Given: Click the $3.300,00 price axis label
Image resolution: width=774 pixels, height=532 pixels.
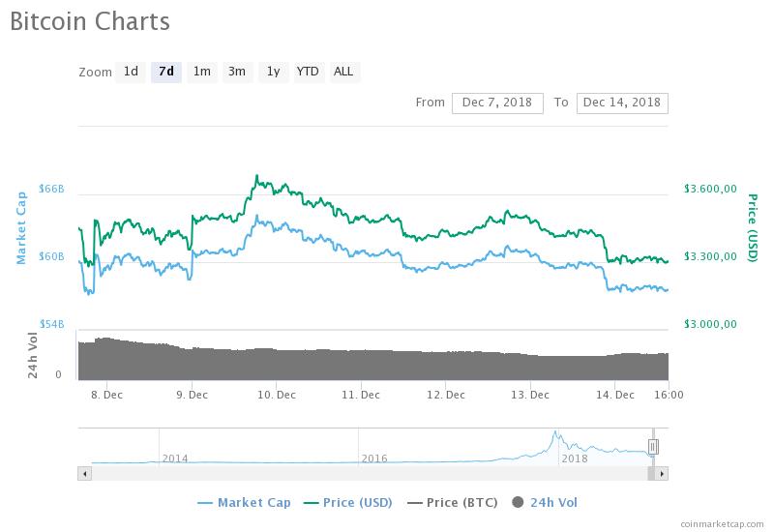Looking at the screenshot, I should tap(710, 256).
